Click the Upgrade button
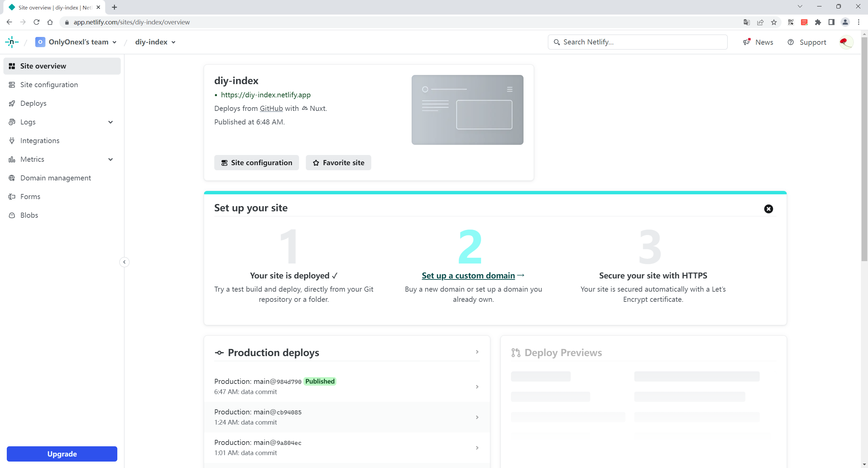Viewport: 868px width, 468px height. tap(62, 454)
